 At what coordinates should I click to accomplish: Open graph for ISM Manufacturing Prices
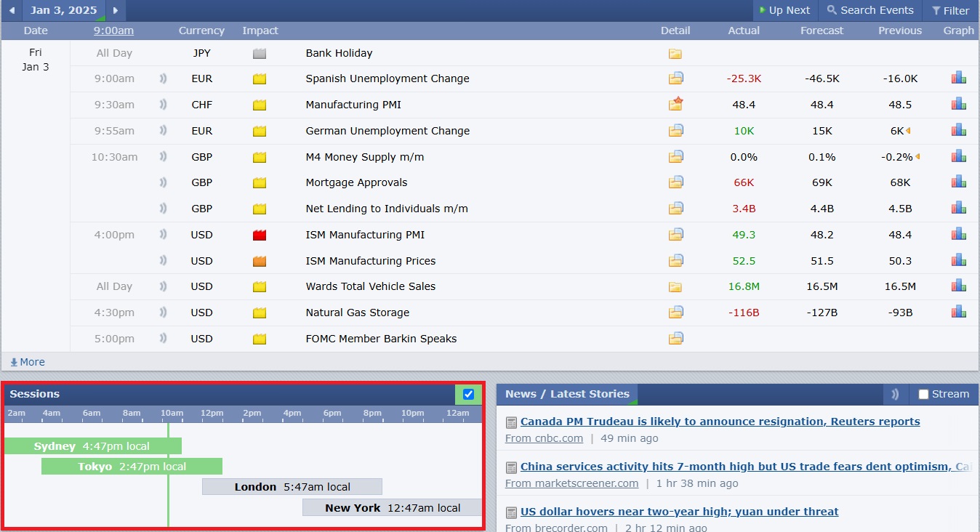point(959,259)
